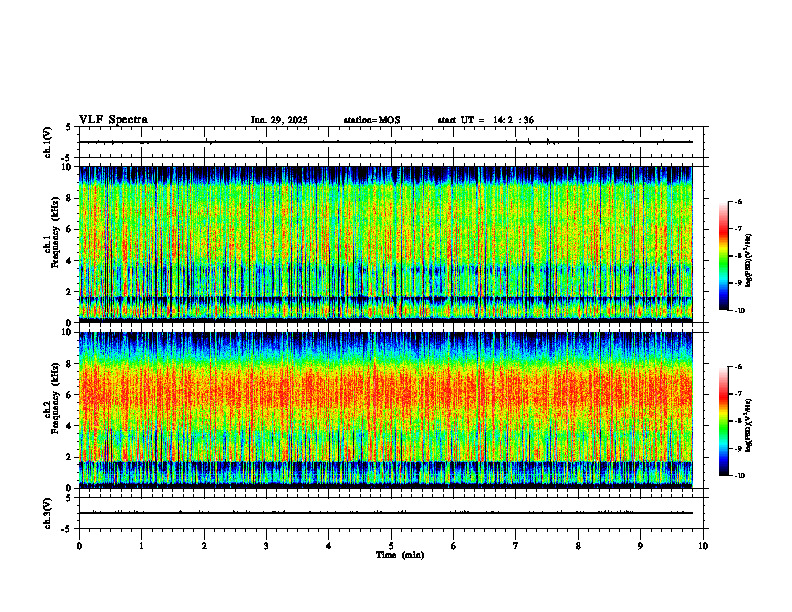Click the "5" tick on the ch.3(V) axis
Viewport: 792px width, 612px height.
tap(68, 498)
